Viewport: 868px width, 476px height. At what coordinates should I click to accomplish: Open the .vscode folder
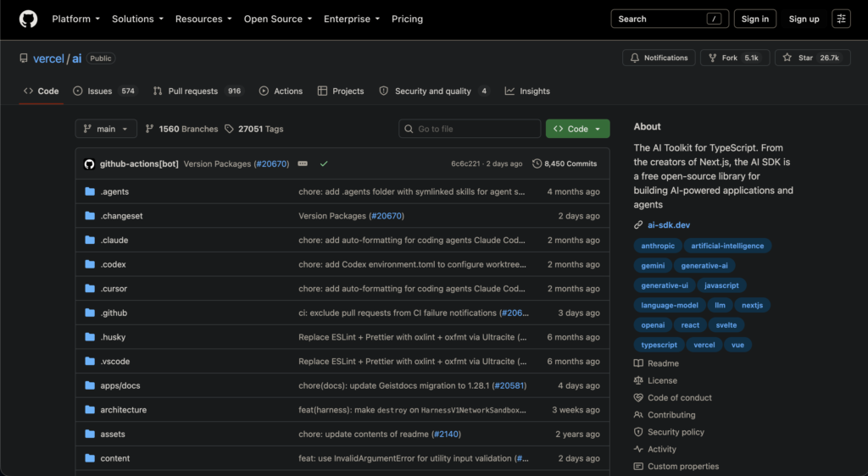[115, 361]
